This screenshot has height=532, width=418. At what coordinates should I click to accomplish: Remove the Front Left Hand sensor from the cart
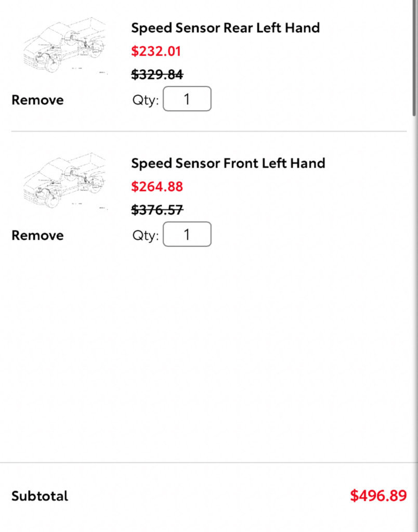coord(37,235)
